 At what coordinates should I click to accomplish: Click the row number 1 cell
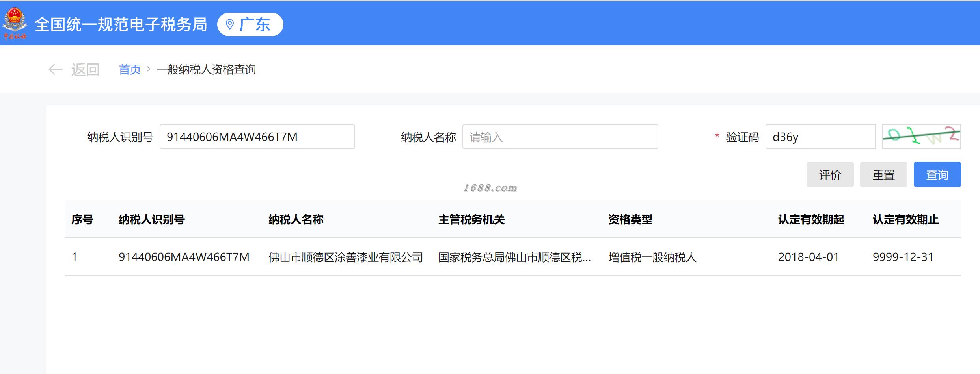tap(75, 257)
